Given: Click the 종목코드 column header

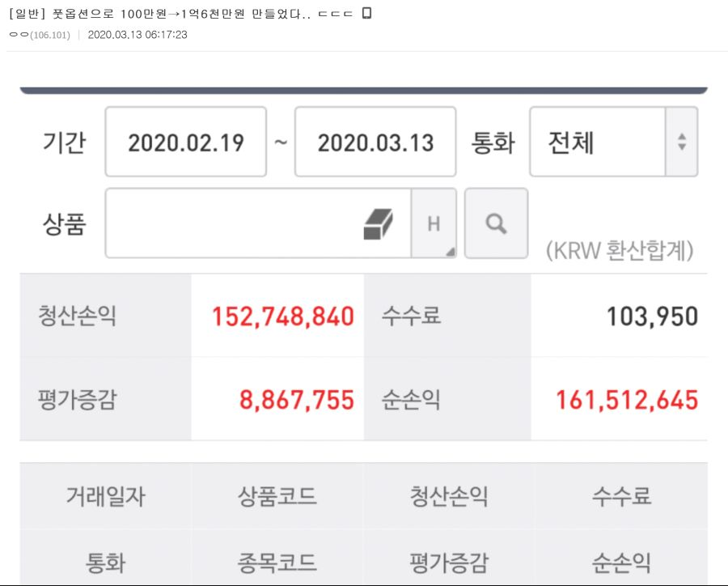Looking at the screenshot, I should coord(277,563).
